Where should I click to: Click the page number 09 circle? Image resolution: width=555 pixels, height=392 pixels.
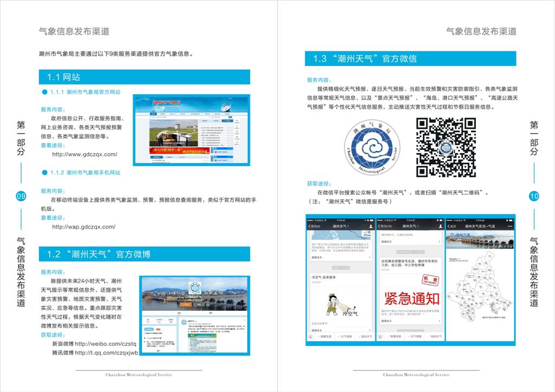point(21,197)
